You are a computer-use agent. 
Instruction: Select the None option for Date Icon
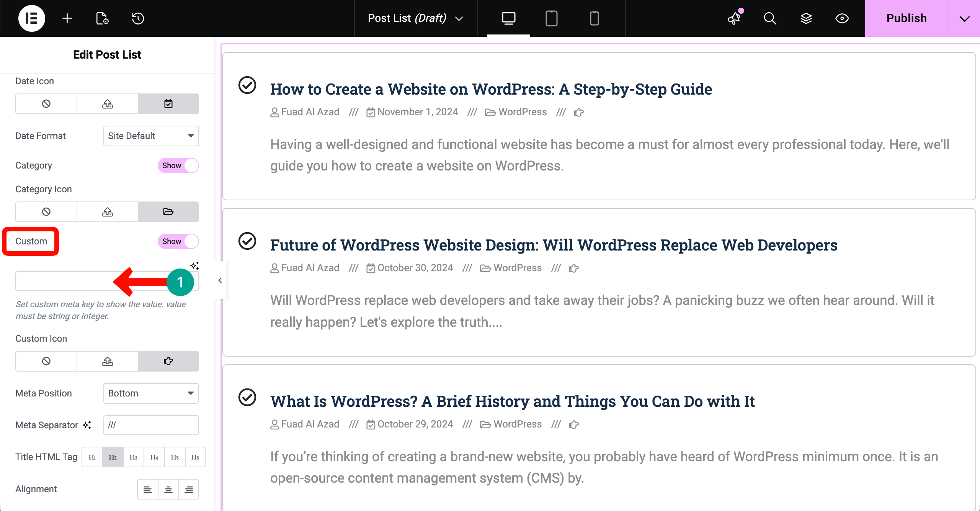point(46,103)
